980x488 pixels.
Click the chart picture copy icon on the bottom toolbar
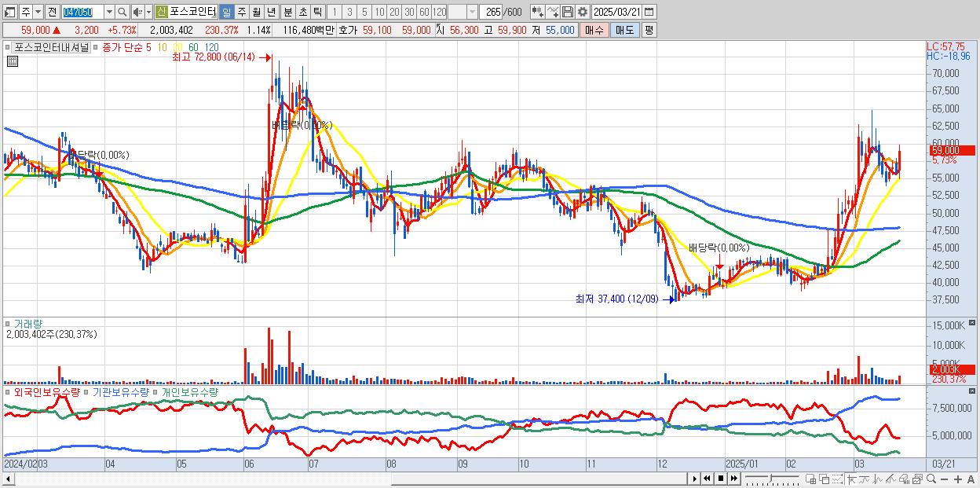[918, 479]
